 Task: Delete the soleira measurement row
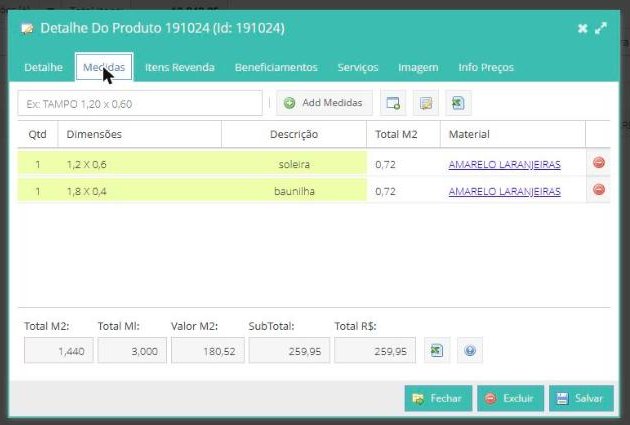(x=599, y=162)
